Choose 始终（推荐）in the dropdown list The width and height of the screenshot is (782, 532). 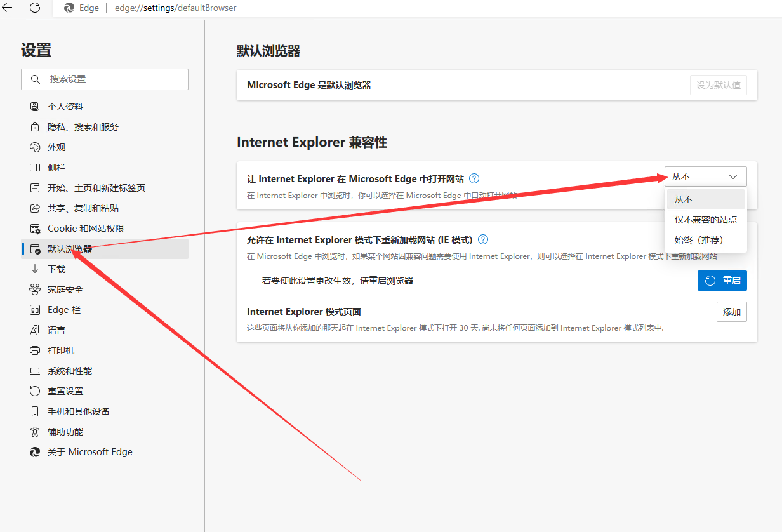click(x=706, y=240)
